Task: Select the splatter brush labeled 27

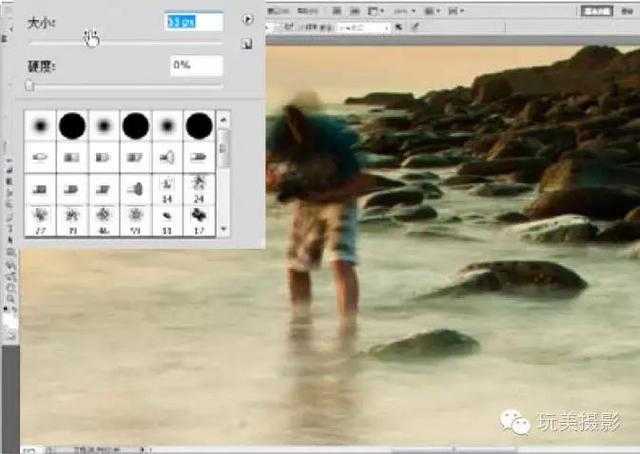Action: (x=39, y=217)
